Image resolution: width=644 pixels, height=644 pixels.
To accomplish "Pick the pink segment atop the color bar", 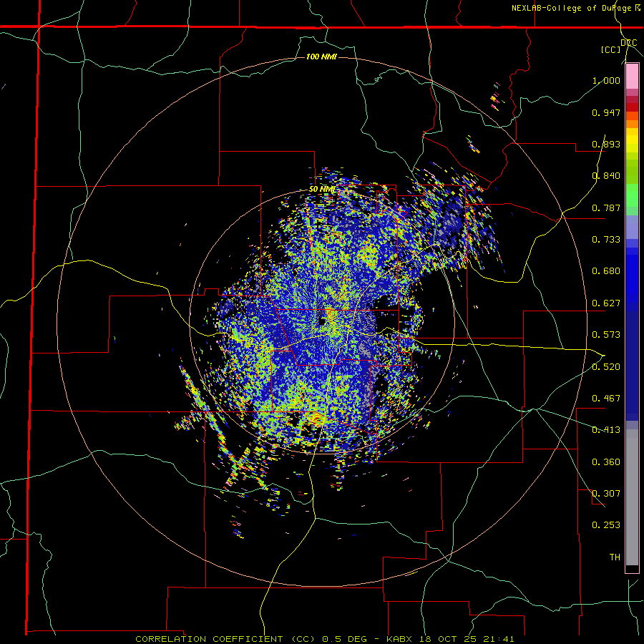I will tap(632, 77).
